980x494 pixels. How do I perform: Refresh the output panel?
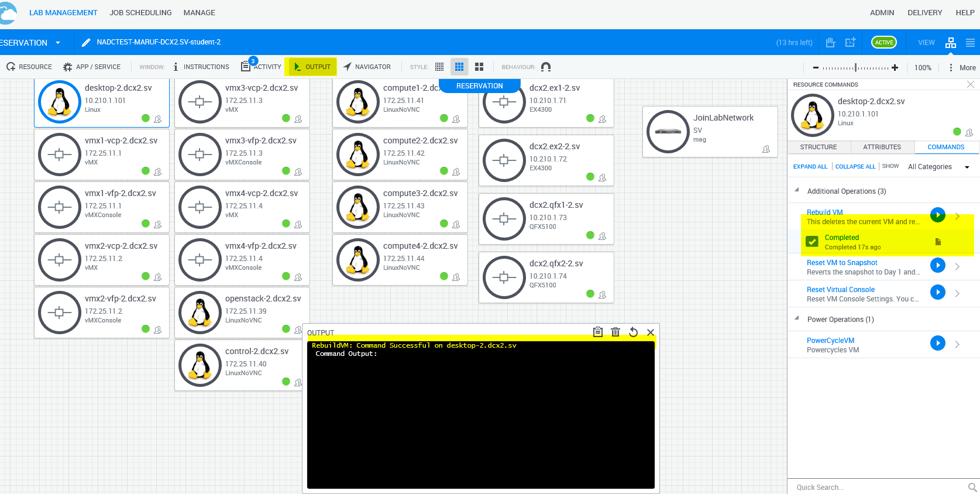(633, 332)
